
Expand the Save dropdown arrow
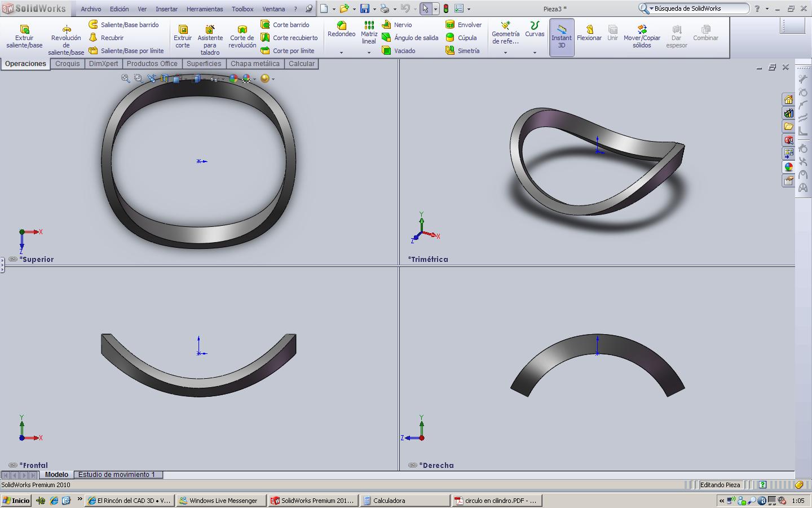point(374,9)
